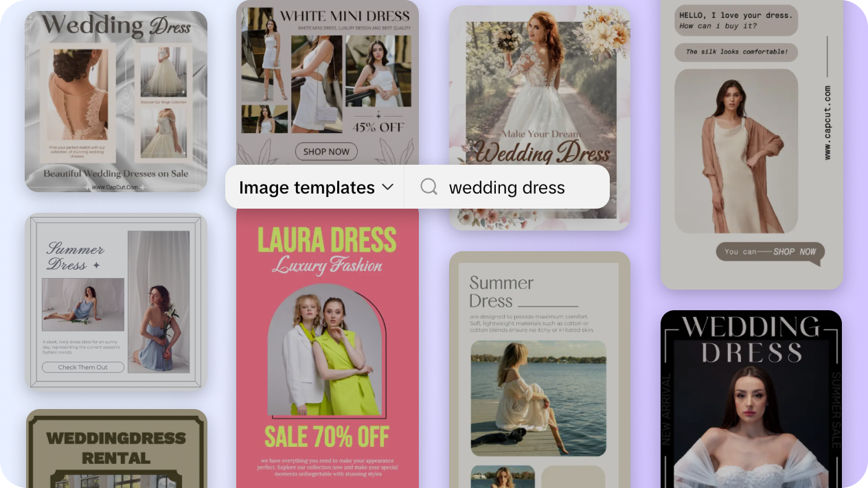Click the You can SHOP NOW speech bubble
Viewport: 868px width, 488px height.
(770, 252)
